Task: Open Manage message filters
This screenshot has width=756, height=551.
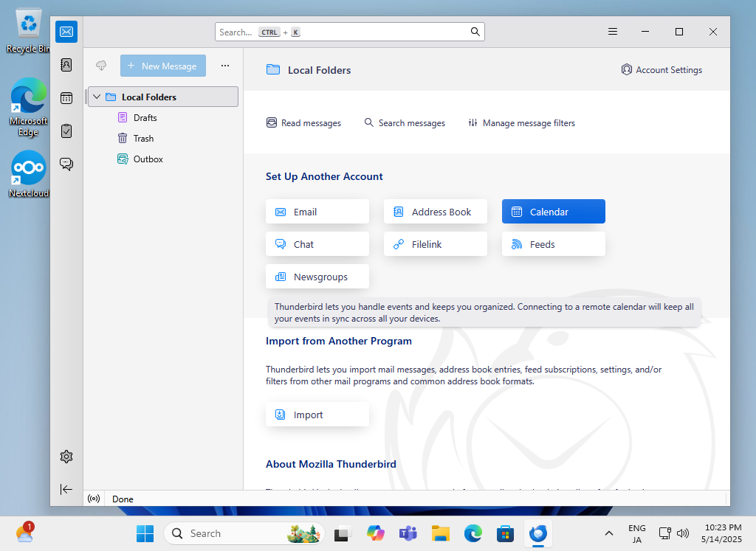Action: [x=522, y=123]
